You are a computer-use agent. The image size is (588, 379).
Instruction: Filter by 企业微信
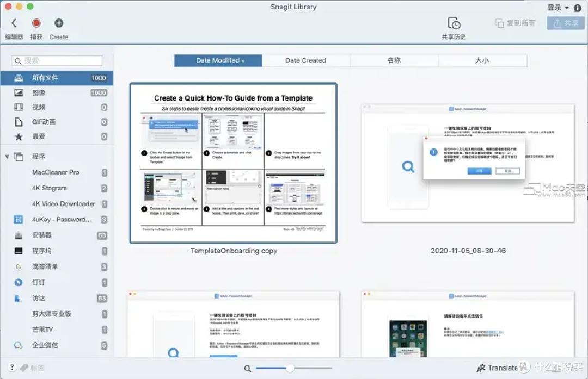[x=57, y=345]
